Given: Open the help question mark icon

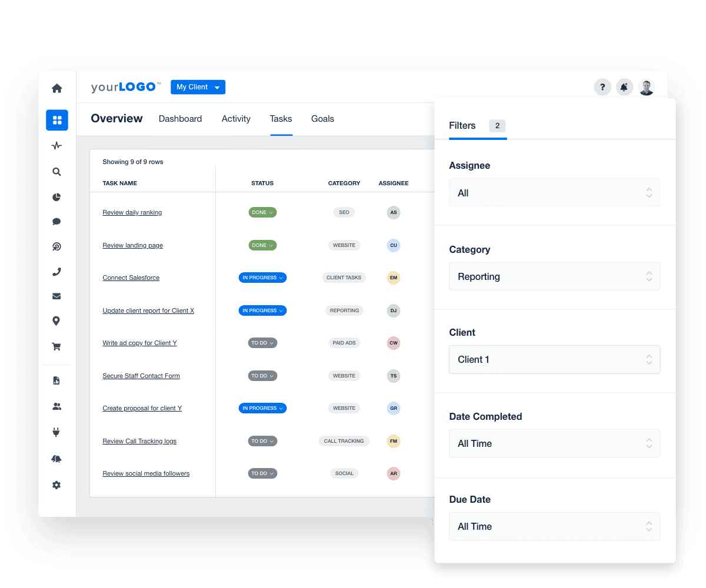Looking at the screenshot, I should coord(602,87).
